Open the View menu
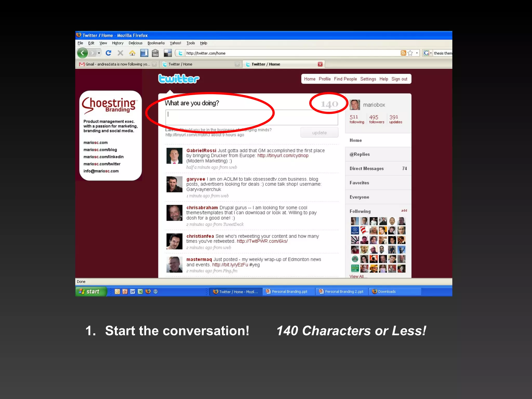The height and width of the screenshot is (399, 532). click(103, 43)
